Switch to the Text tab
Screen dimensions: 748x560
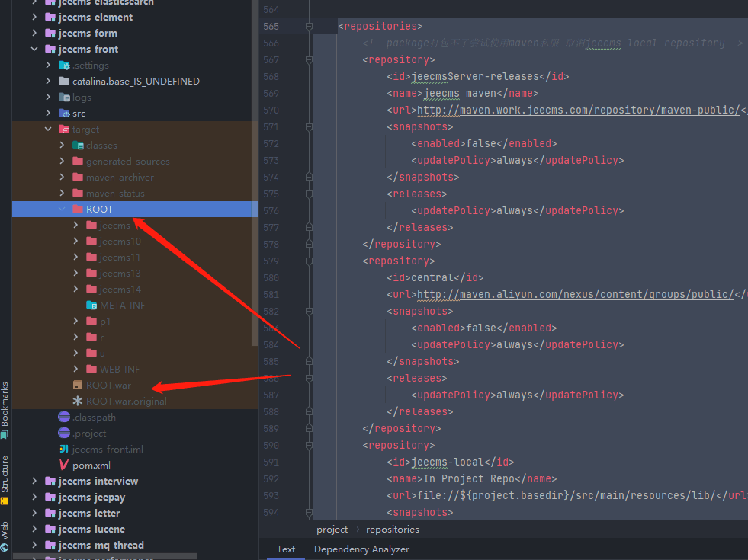tap(286, 549)
